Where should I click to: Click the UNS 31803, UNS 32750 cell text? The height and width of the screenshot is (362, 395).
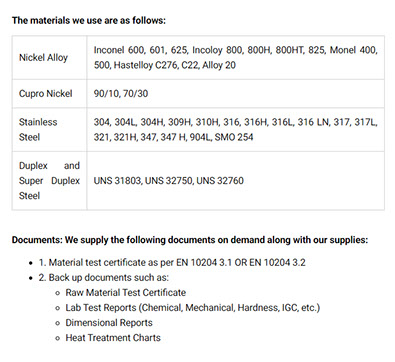tap(169, 181)
